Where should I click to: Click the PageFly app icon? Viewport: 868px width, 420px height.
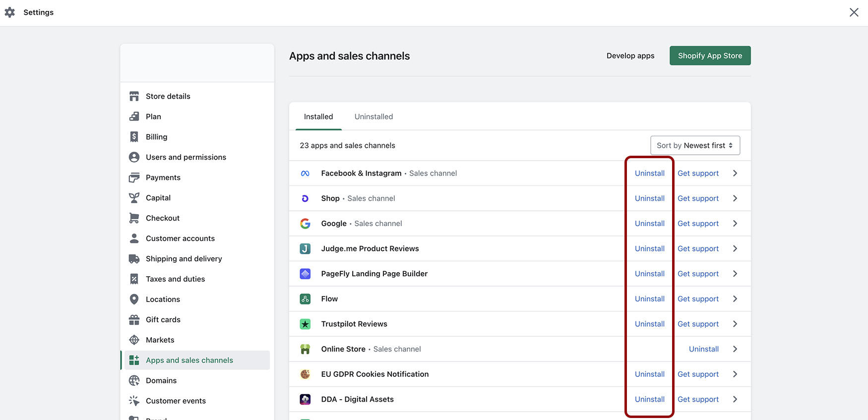click(x=305, y=274)
